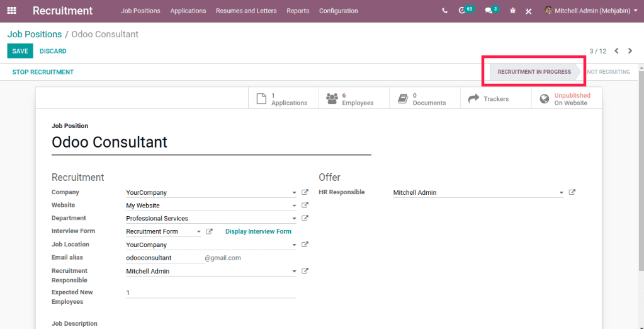
Task: Expand the Company dropdown
Action: point(294,192)
